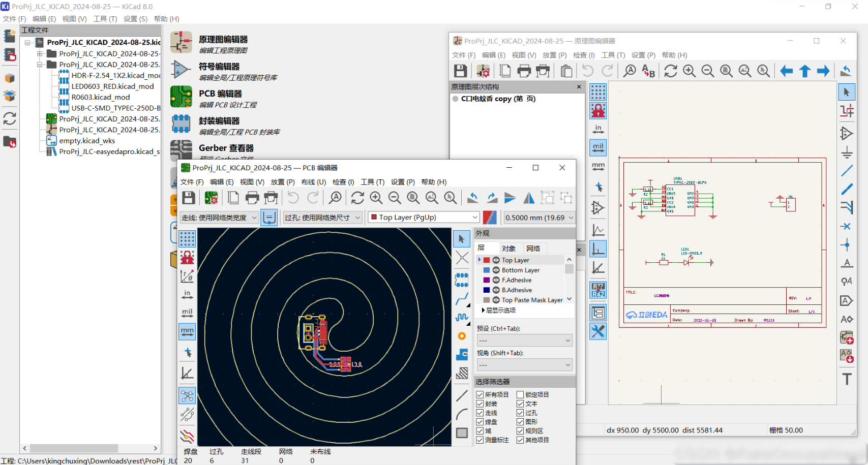The image size is (868, 465).
Task: Hide Bottom Layer using its eye icon
Action: click(496, 270)
